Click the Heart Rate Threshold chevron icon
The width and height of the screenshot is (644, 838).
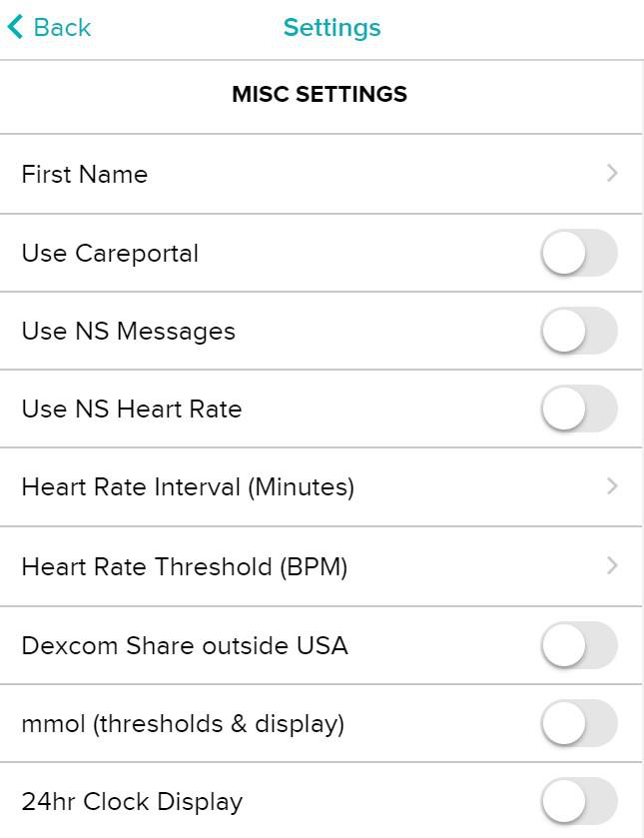[x=612, y=565]
